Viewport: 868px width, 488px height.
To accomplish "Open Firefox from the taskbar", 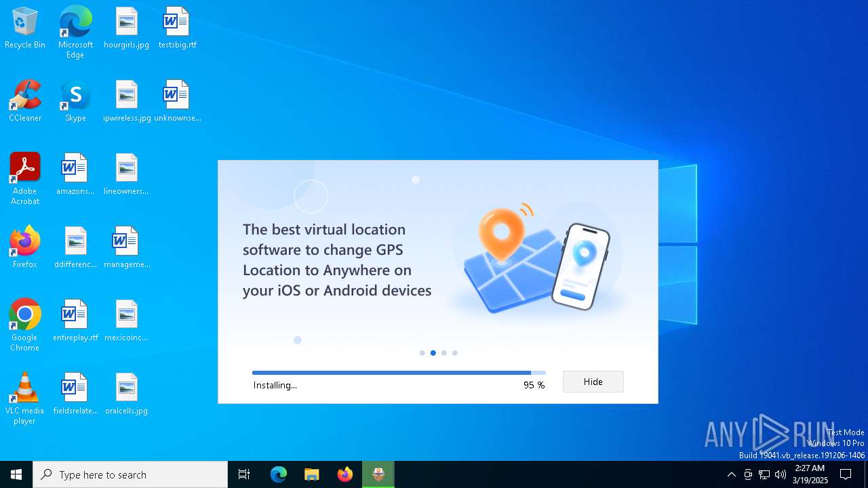I will pos(345,474).
